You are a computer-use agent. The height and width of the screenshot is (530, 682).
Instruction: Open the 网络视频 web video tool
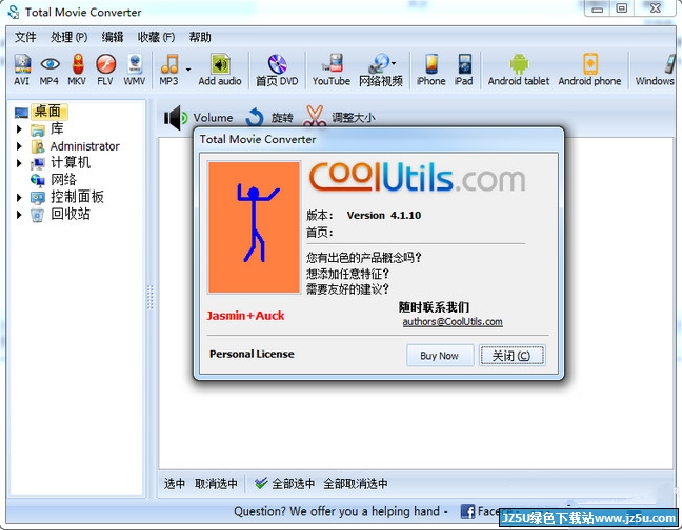tap(380, 70)
